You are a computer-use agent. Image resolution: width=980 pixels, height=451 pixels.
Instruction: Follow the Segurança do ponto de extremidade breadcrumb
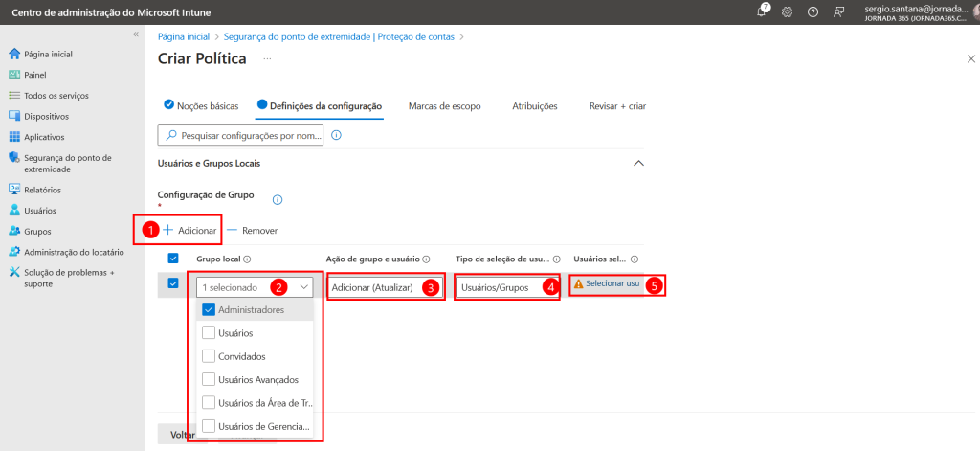pyautogui.click(x=340, y=37)
